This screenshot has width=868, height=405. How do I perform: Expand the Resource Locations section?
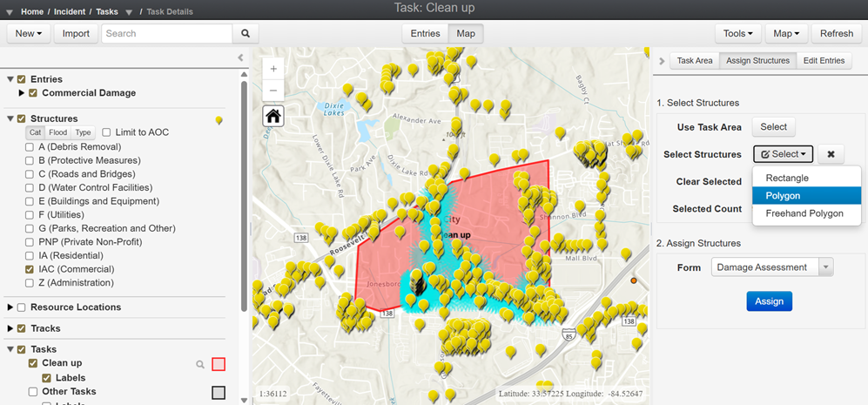pyautogui.click(x=10, y=307)
